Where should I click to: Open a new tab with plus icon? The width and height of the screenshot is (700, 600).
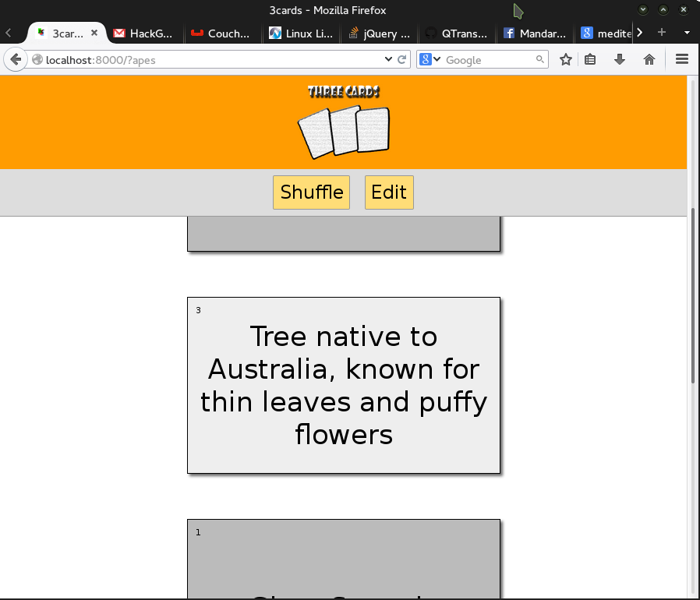(x=662, y=32)
